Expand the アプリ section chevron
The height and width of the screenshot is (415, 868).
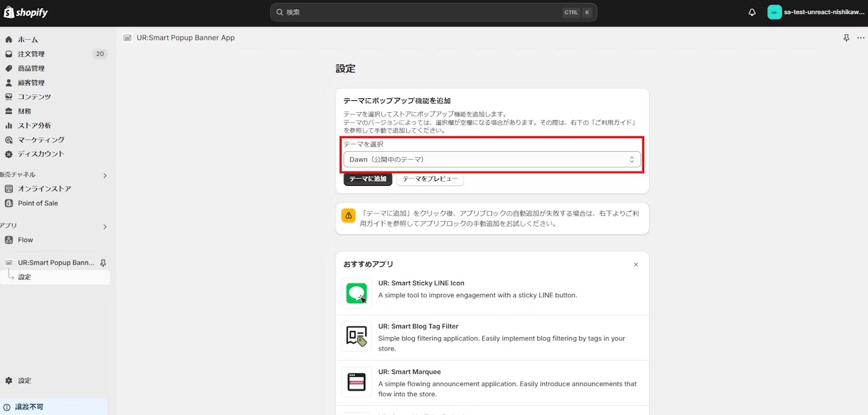point(105,227)
